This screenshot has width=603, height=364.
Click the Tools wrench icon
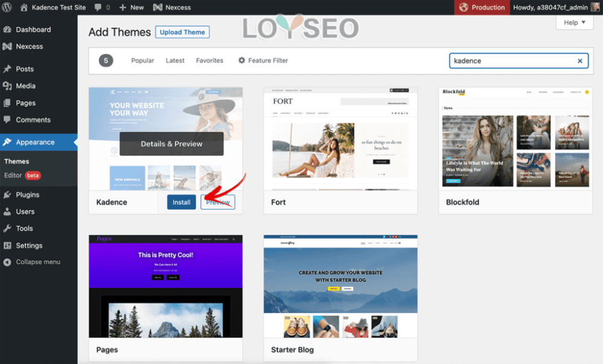click(x=7, y=228)
